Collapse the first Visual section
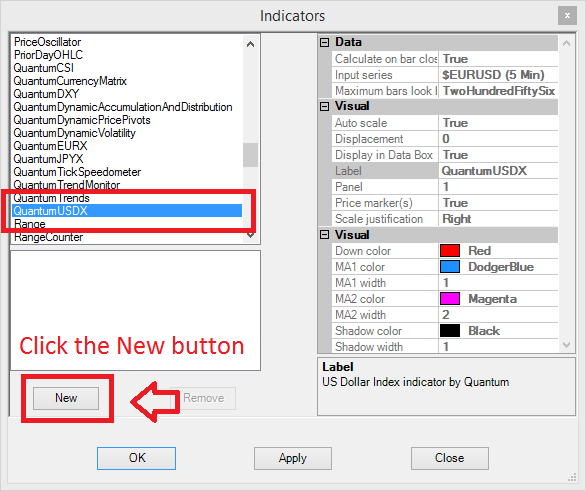This screenshot has height=491, width=586. (324, 106)
